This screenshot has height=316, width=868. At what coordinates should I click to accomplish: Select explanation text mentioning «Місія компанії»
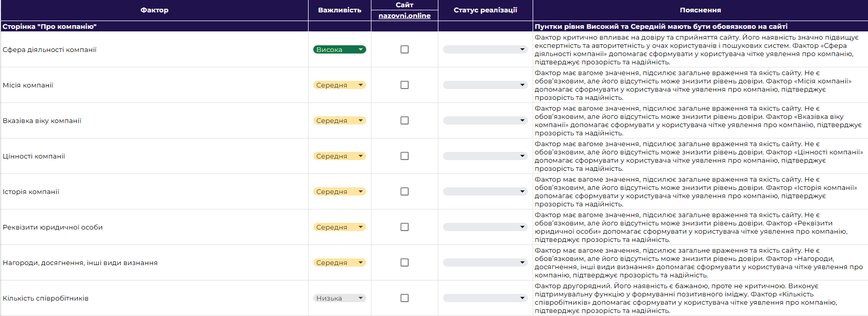[x=700, y=85]
